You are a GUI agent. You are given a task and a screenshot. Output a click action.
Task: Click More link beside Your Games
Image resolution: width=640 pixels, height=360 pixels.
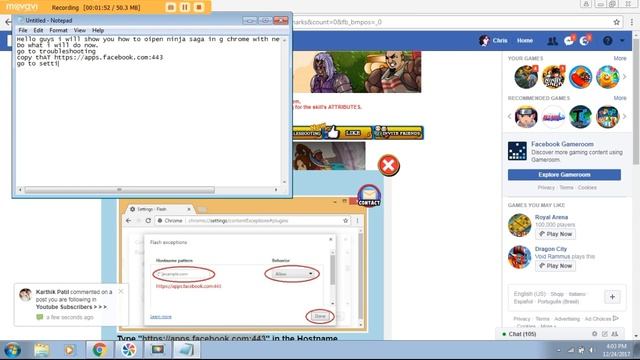(x=620, y=58)
